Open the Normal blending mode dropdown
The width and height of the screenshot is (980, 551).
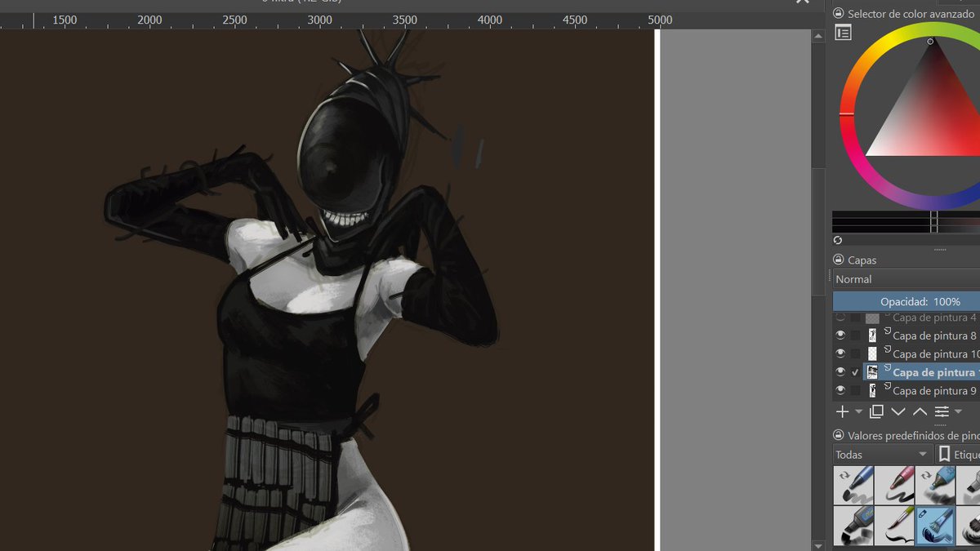click(x=898, y=278)
